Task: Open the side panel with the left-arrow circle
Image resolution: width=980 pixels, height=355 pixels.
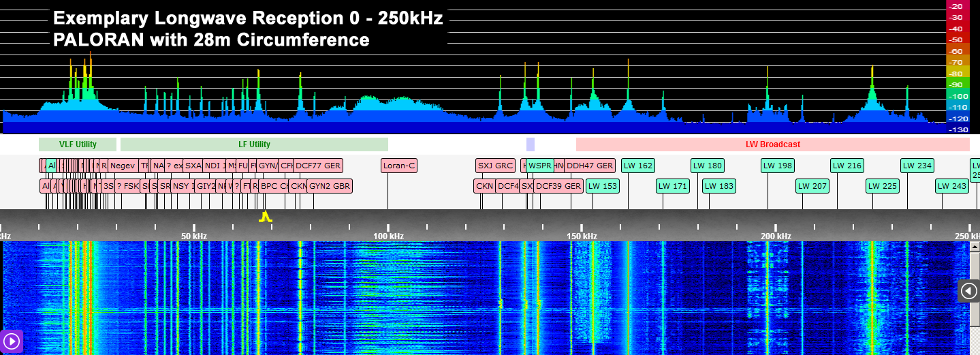Action: (968, 291)
